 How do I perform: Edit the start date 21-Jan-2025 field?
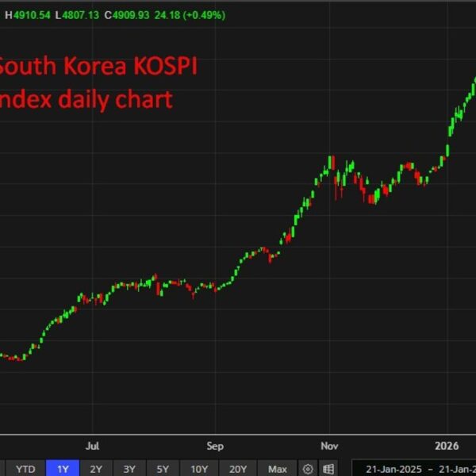click(x=393, y=470)
